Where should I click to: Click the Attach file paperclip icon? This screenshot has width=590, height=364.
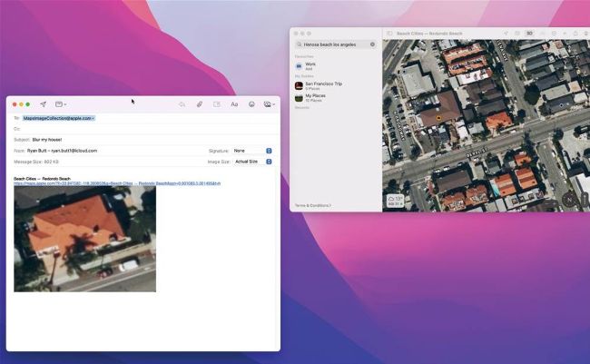point(200,104)
